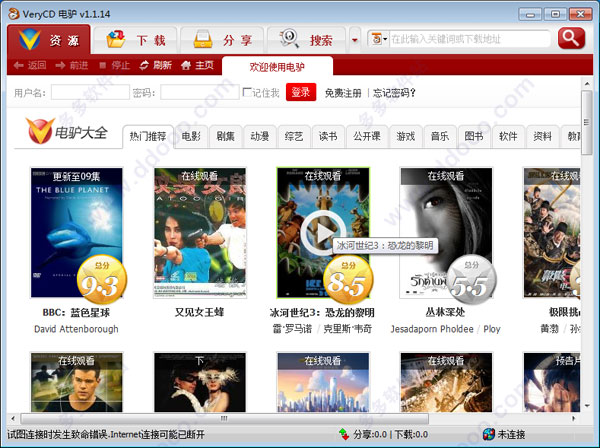The image size is (600, 448).
Task: Open the 丛林深处 title link
Action: point(445,312)
